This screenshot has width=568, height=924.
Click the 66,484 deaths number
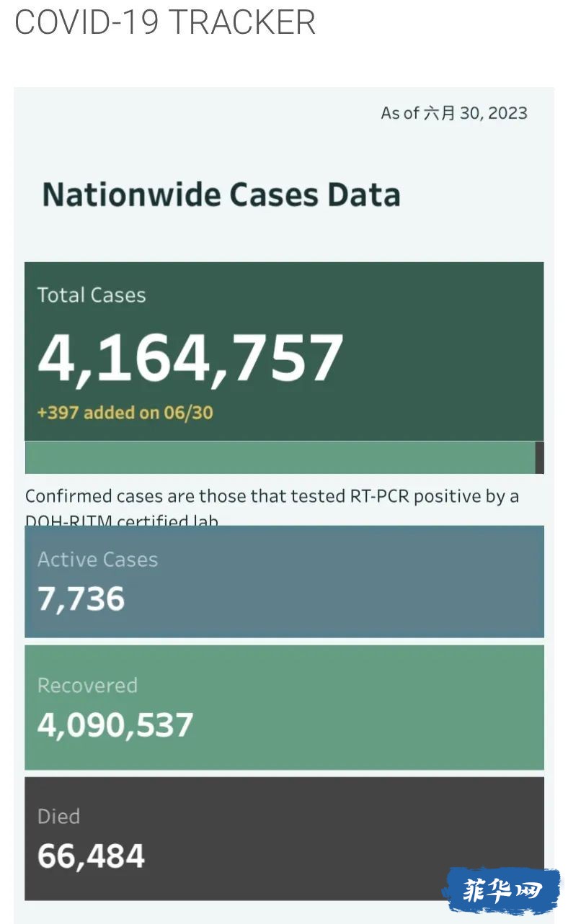[92, 856]
